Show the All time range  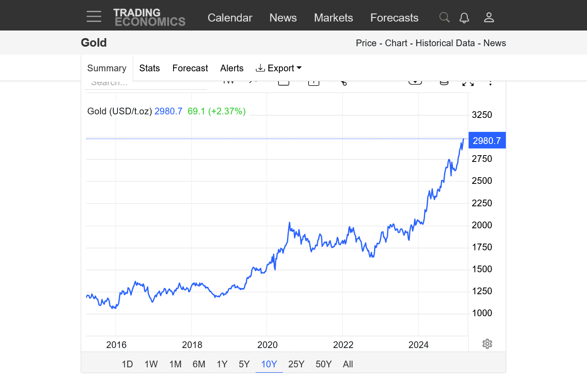coord(348,364)
